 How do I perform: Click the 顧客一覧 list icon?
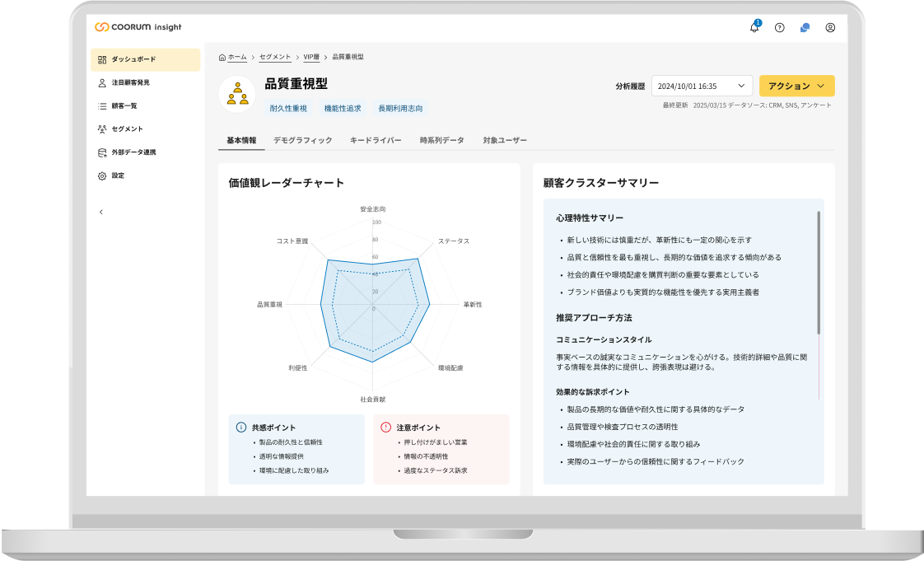pyautogui.click(x=102, y=106)
